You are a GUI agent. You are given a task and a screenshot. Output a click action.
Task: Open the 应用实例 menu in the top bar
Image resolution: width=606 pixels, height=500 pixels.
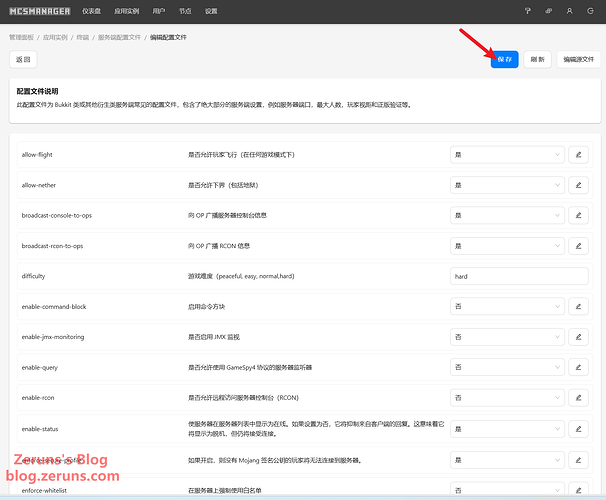126,11
